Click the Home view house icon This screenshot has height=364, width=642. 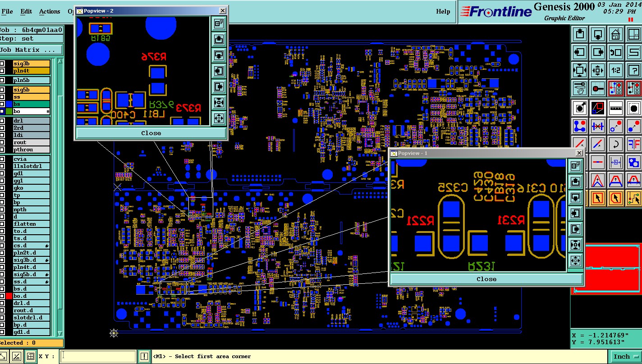tap(616, 34)
